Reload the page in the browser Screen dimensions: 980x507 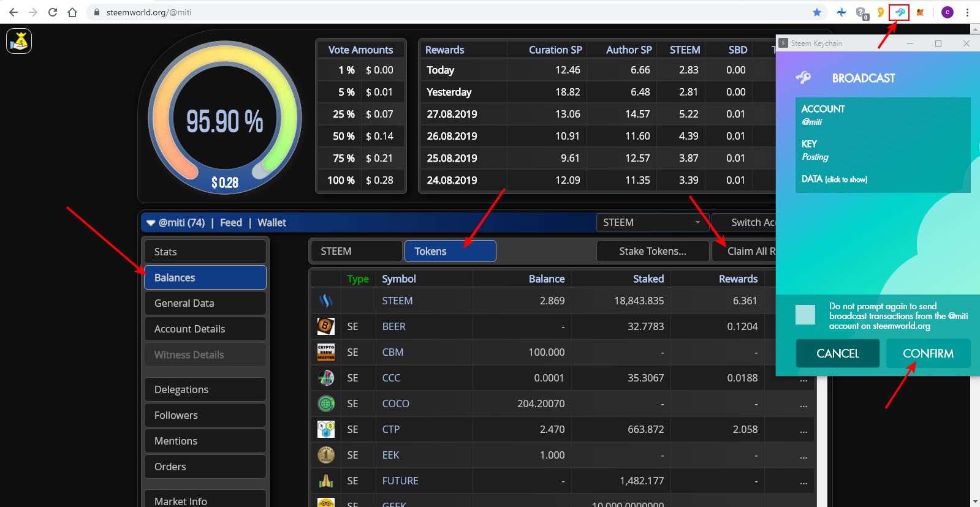(x=53, y=12)
